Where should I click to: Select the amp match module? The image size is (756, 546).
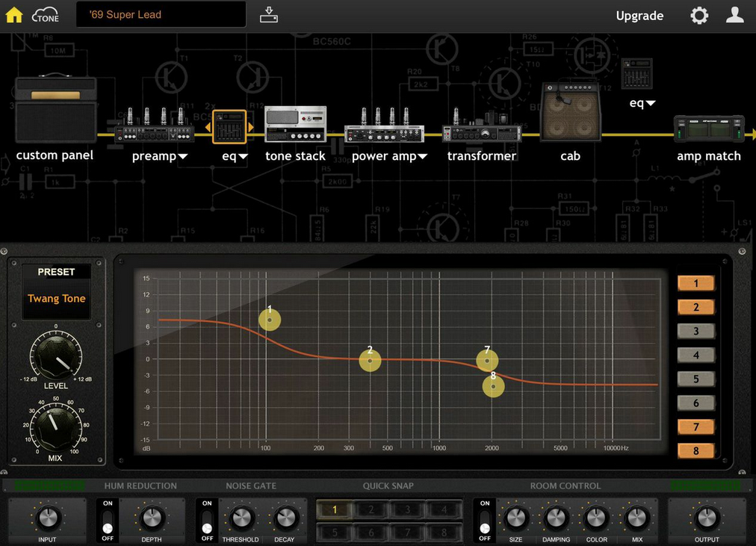709,128
